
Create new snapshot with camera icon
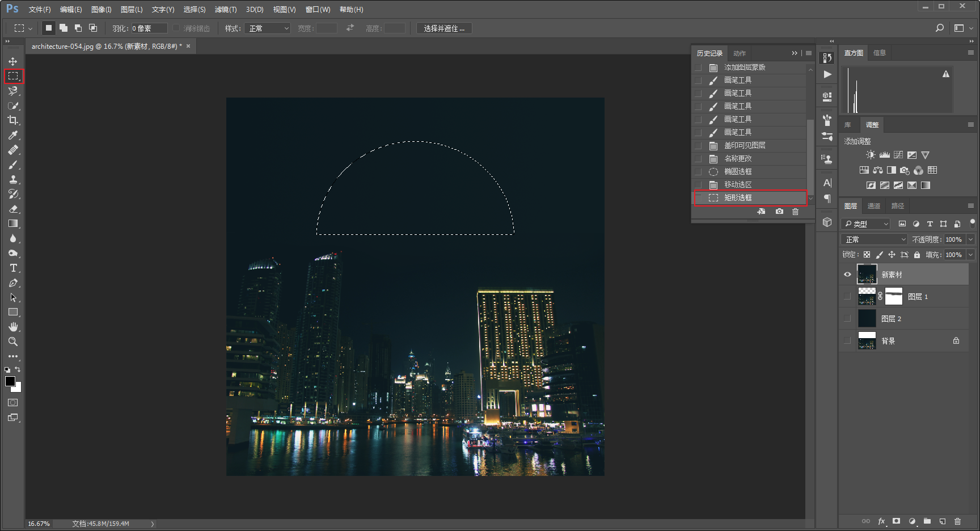[779, 212]
